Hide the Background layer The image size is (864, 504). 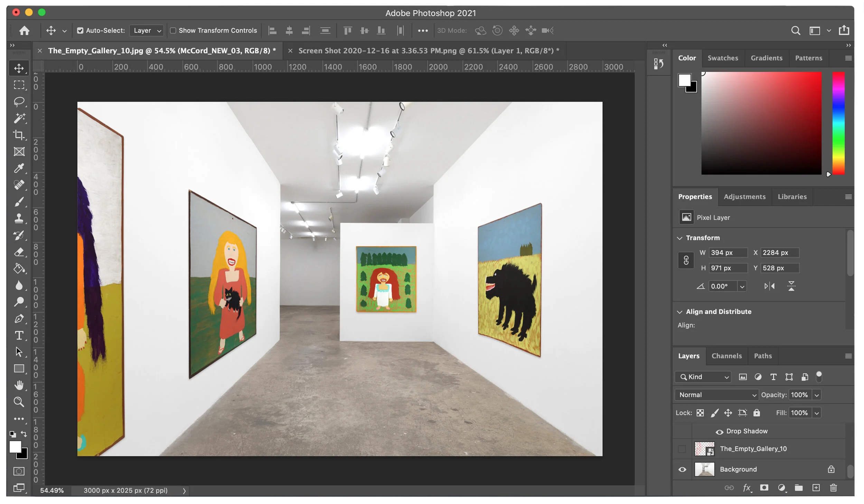682,469
